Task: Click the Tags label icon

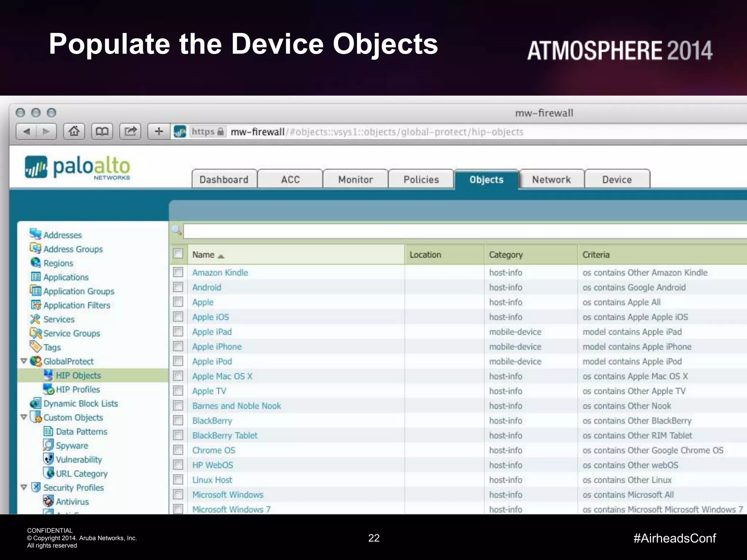Action: pyautogui.click(x=35, y=346)
